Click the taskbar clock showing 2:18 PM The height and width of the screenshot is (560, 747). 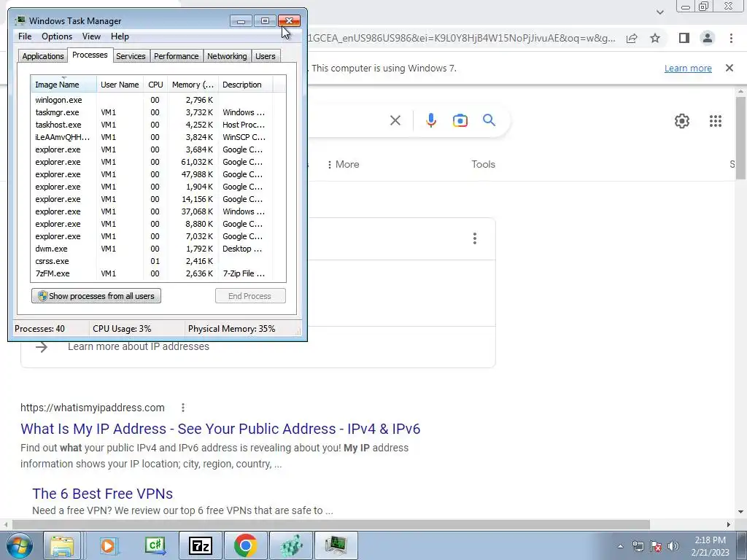click(x=710, y=546)
